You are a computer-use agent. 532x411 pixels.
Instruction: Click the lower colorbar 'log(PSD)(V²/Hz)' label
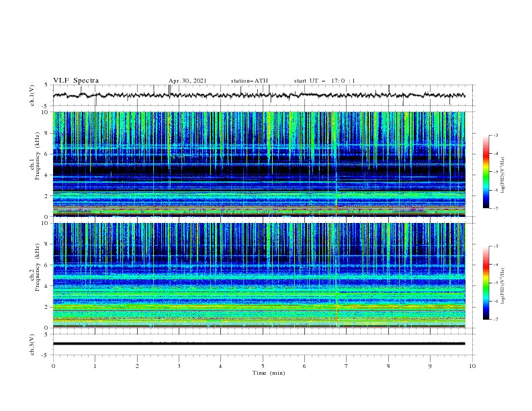[503, 285]
